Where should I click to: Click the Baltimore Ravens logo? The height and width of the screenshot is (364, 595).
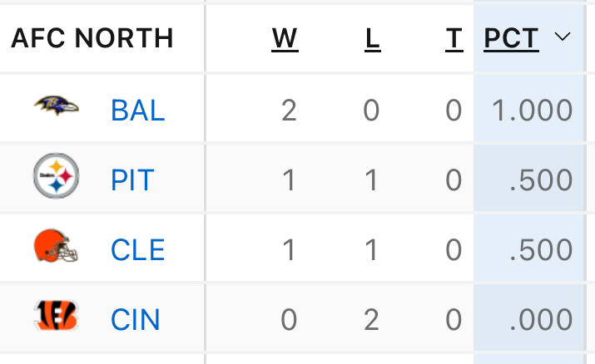(56, 106)
